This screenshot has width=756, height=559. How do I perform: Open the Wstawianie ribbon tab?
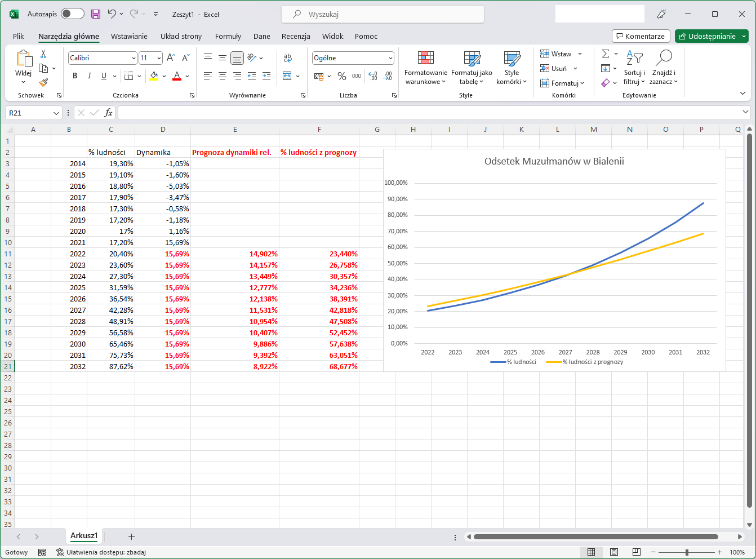pyautogui.click(x=129, y=36)
